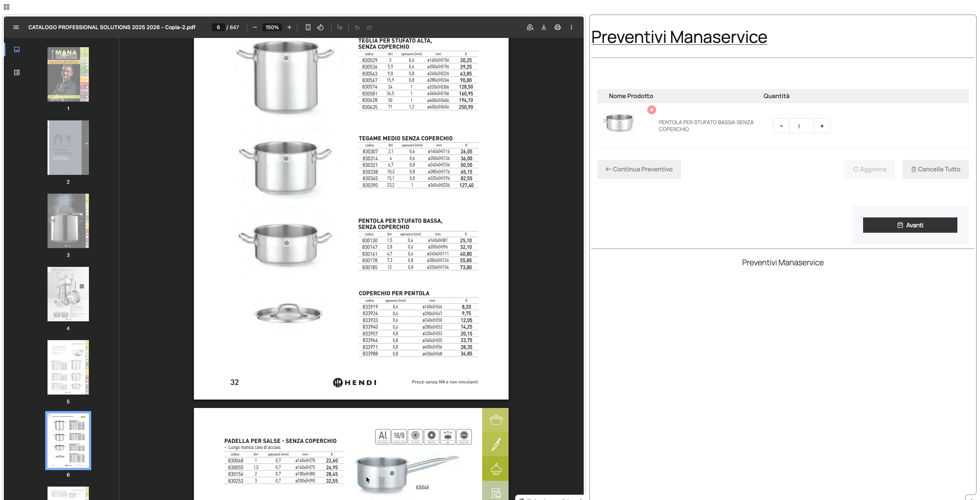Viewport: 980px width, 500px height.
Task: Select the highlighted page 6 thumbnail
Action: coord(68,441)
